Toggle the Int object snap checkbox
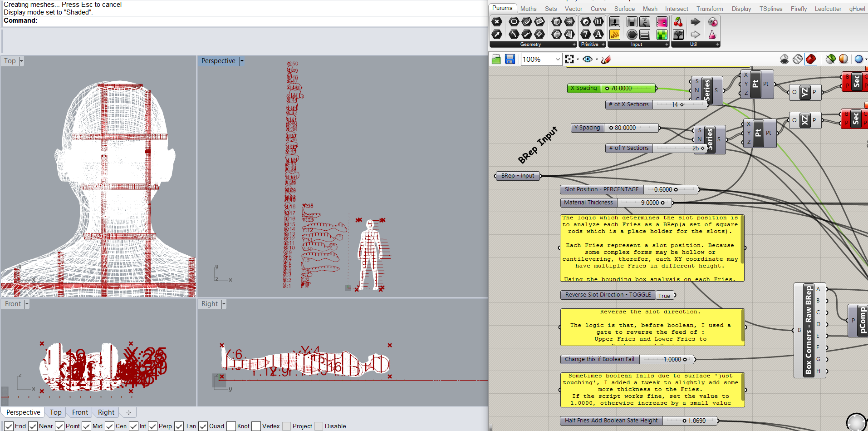868x431 pixels. 133,426
